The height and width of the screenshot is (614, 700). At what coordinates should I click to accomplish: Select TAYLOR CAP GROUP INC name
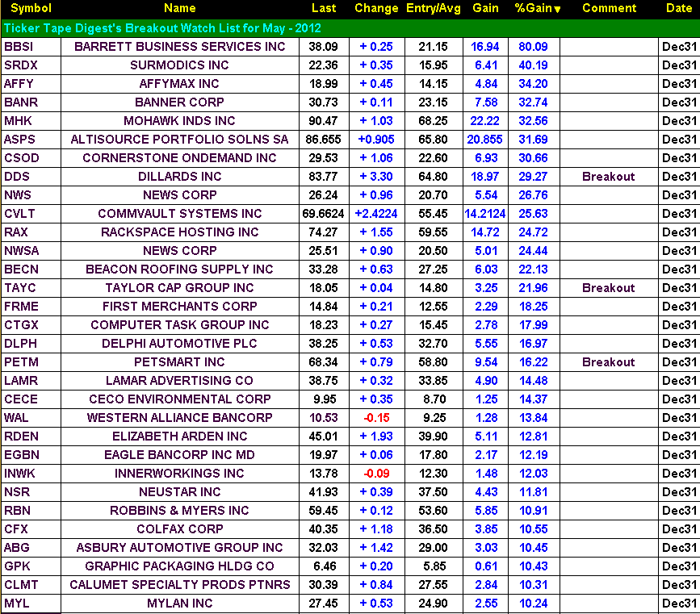pos(179,288)
